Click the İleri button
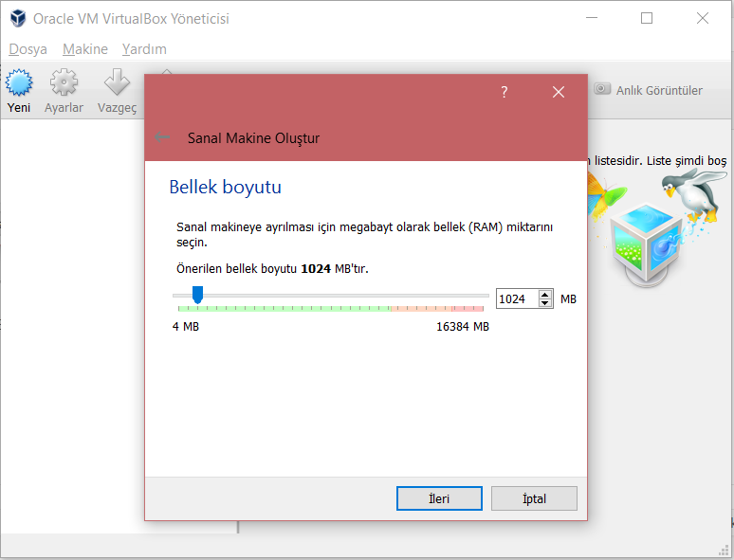The width and height of the screenshot is (734, 560). (439, 498)
